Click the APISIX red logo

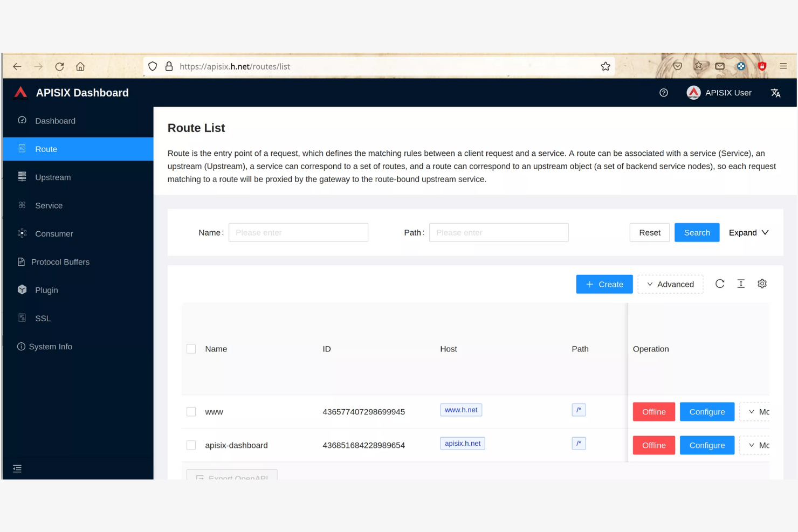coord(20,93)
